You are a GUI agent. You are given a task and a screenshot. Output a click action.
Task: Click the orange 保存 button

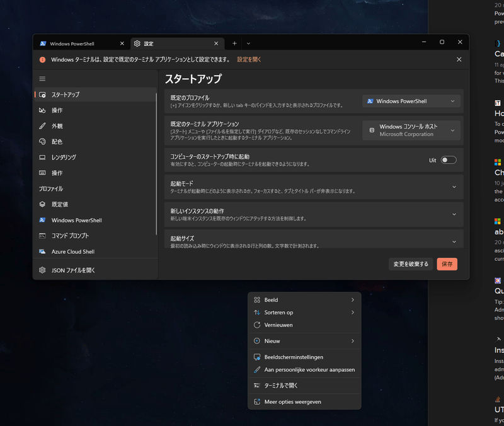coord(447,264)
